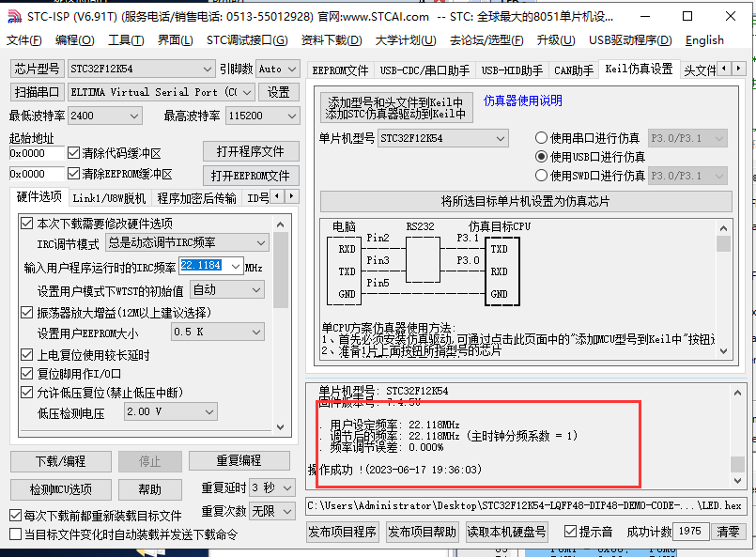Click 清零 button next to success count
This screenshot has height=557, width=756.
728,532
